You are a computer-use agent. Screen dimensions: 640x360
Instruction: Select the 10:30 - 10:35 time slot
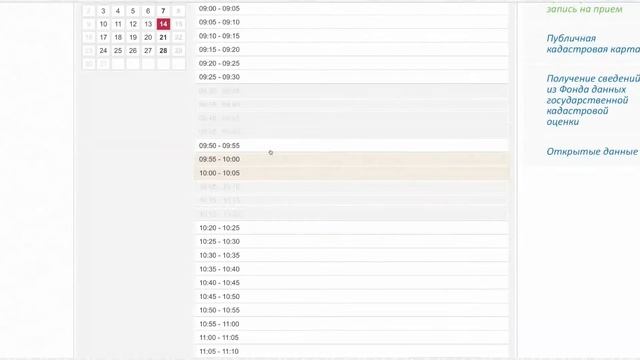click(x=352, y=256)
